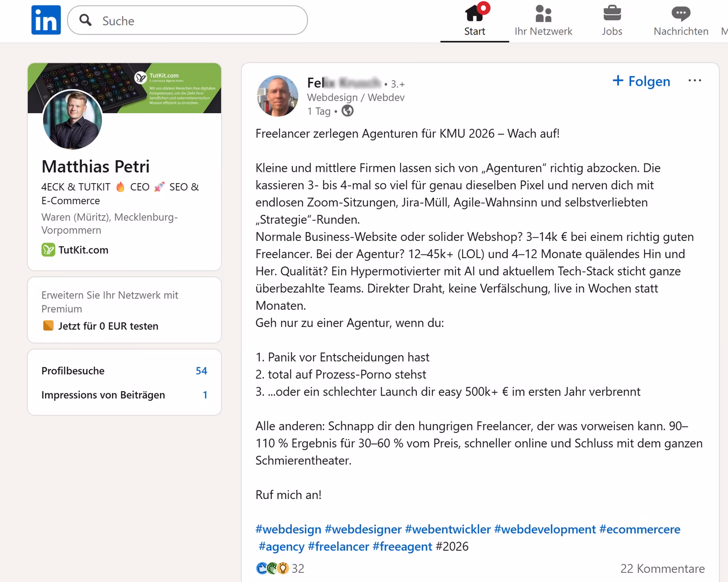Click 'Jetzt für 0 EUR testen'

pyautogui.click(x=107, y=325)
